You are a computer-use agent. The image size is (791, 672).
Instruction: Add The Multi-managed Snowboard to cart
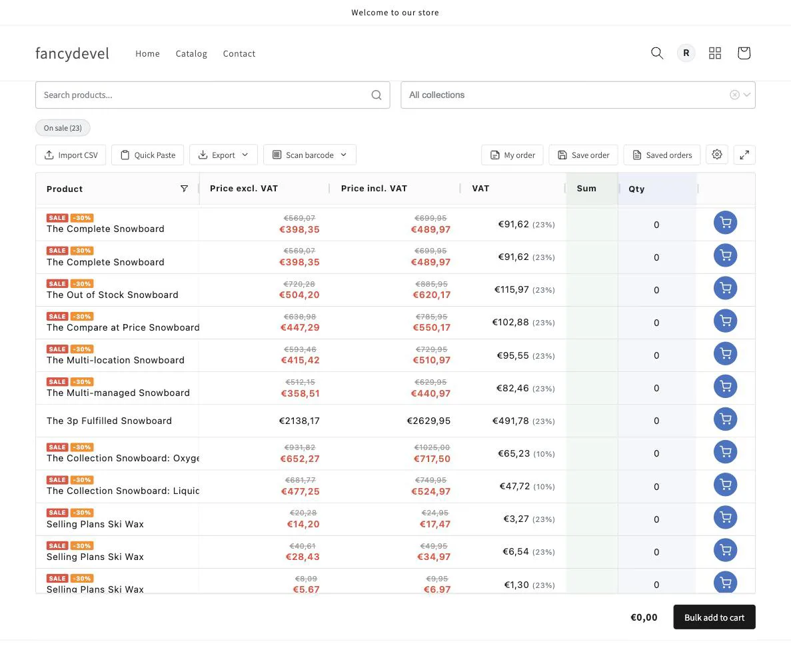[x=725, y=387]
